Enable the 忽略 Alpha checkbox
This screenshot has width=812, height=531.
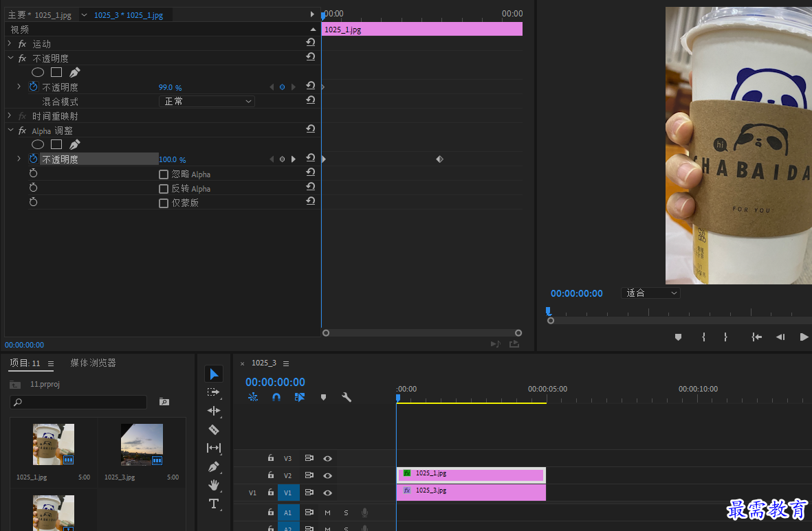pos(164,174)
